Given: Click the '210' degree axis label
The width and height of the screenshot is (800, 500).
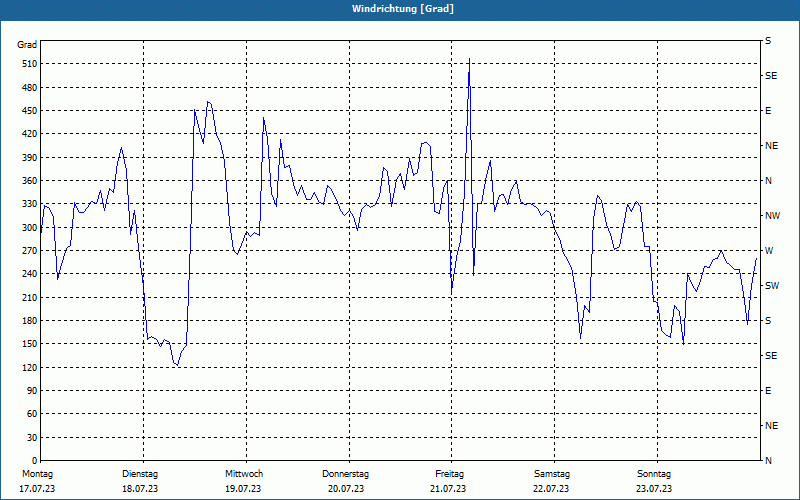Looking at the screenshot, I should [31, 297].
